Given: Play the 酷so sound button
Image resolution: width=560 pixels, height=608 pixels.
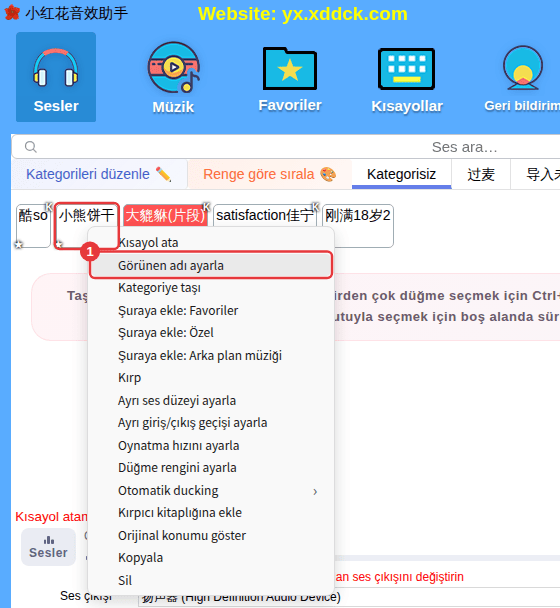Looking at the screenshot, I should [33, 226].
